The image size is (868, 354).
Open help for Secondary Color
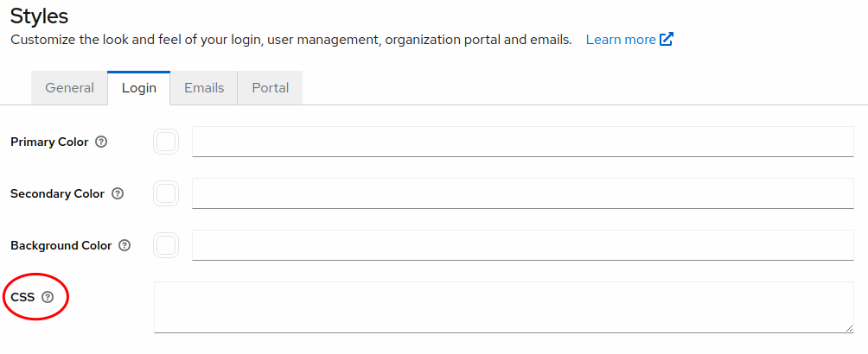(118, 193)
